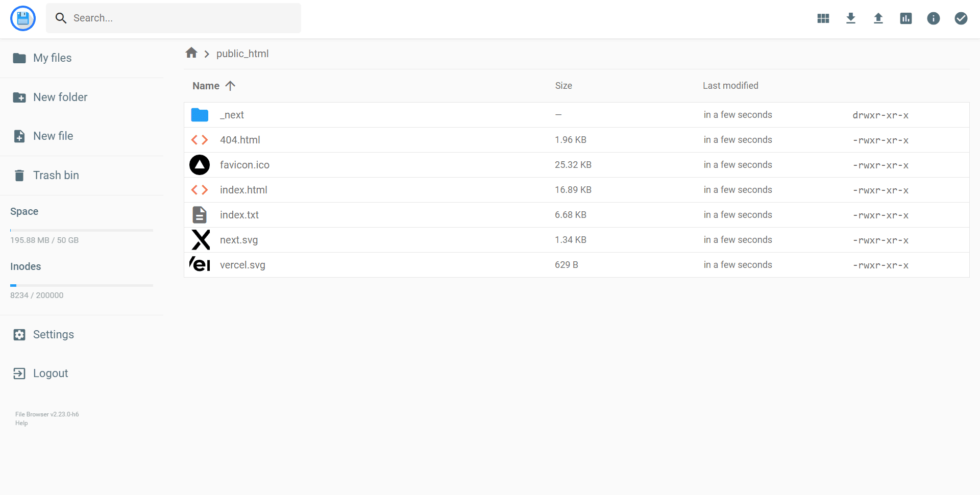Image resolution: width=980 pixels, height=495 pixels.
Task: Click the upload icon in the toolbar
Action: click(878, 19)
